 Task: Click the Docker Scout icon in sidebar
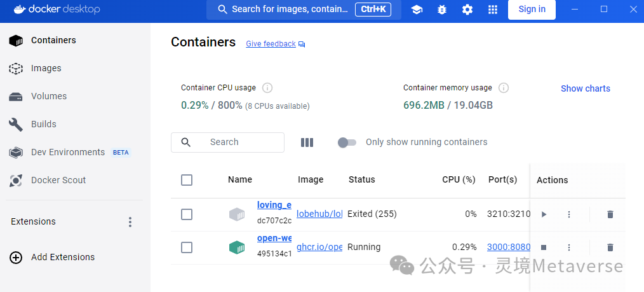click(x=16, y=180)
